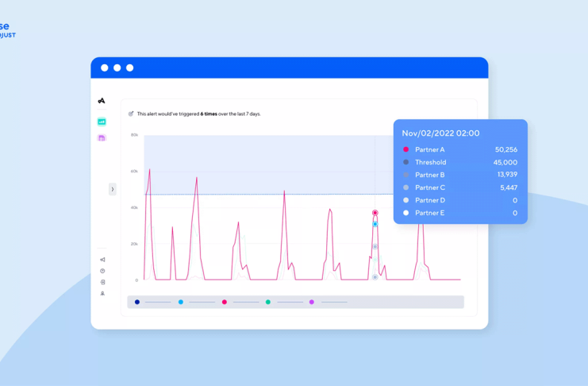The image size is (588, 386).
Task: Click the Adjust logo in the sidebar
Action: 102,101
